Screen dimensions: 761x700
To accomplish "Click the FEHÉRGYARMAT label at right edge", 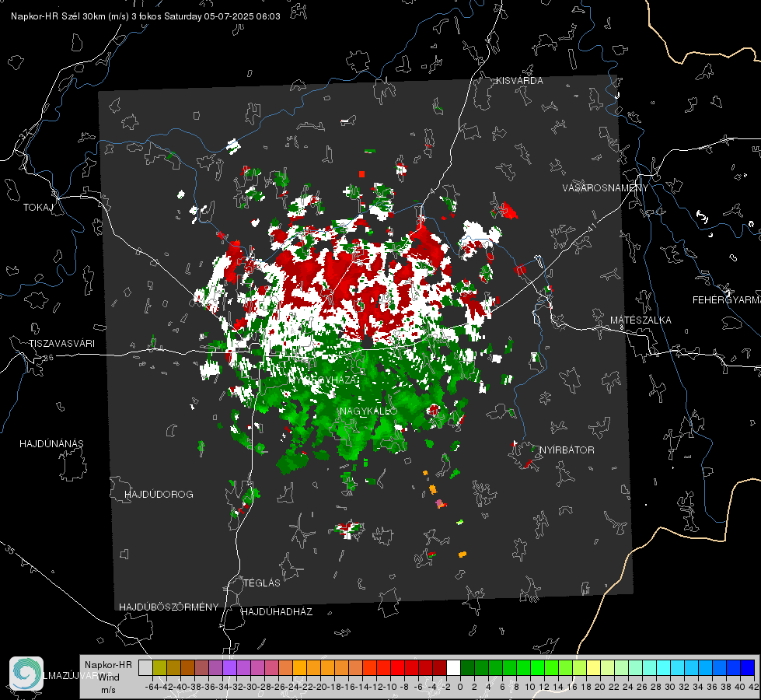I will point(727,299).
